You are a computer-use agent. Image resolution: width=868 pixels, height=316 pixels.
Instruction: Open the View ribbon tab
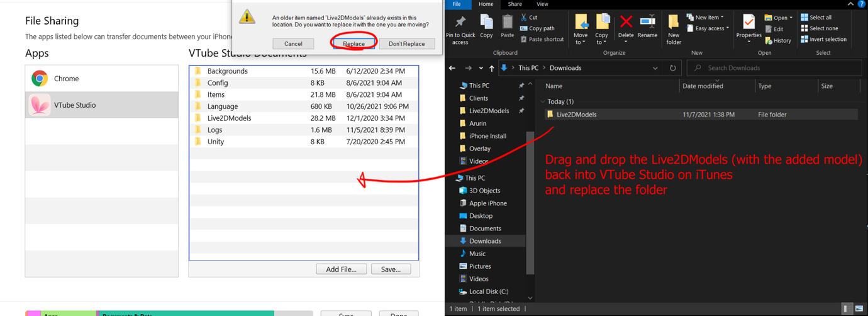542,4
